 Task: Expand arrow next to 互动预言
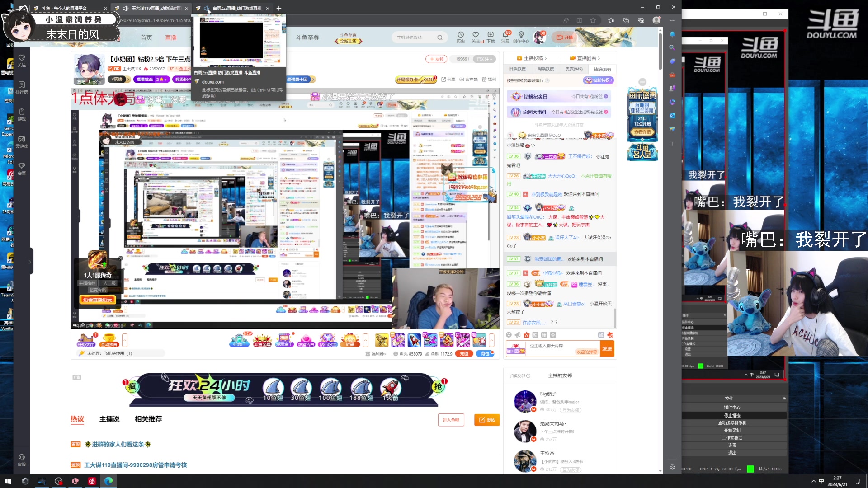(x=125, y=340)
